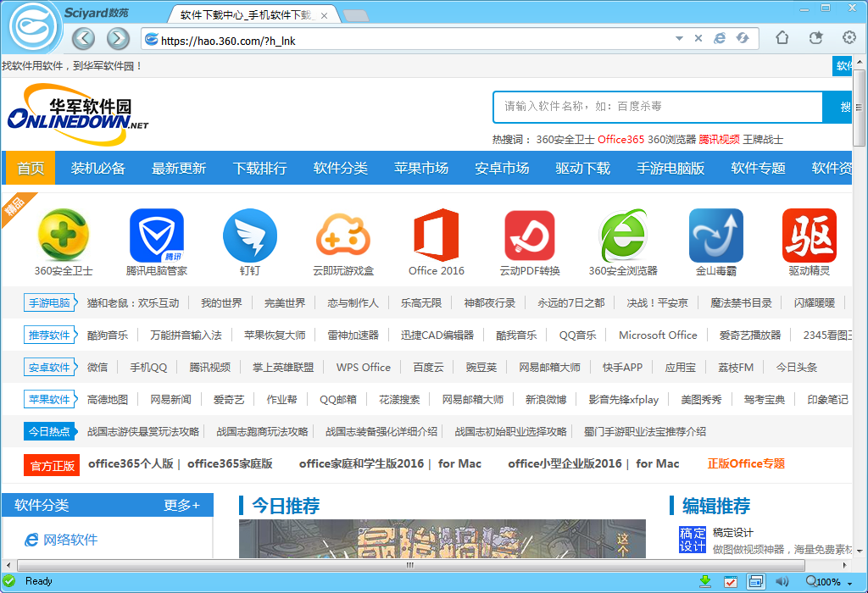
Task: Click the 苹果软件 category tag
Action: 49,399
